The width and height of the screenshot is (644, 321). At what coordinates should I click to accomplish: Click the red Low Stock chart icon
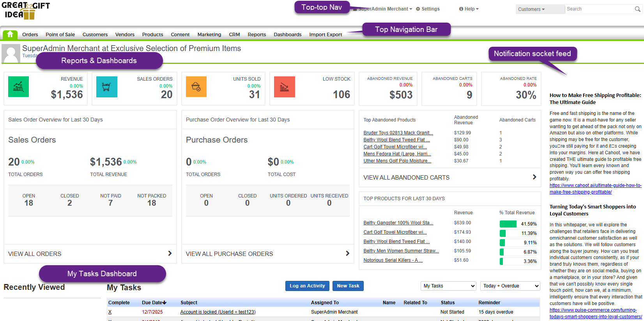point(284,86)
